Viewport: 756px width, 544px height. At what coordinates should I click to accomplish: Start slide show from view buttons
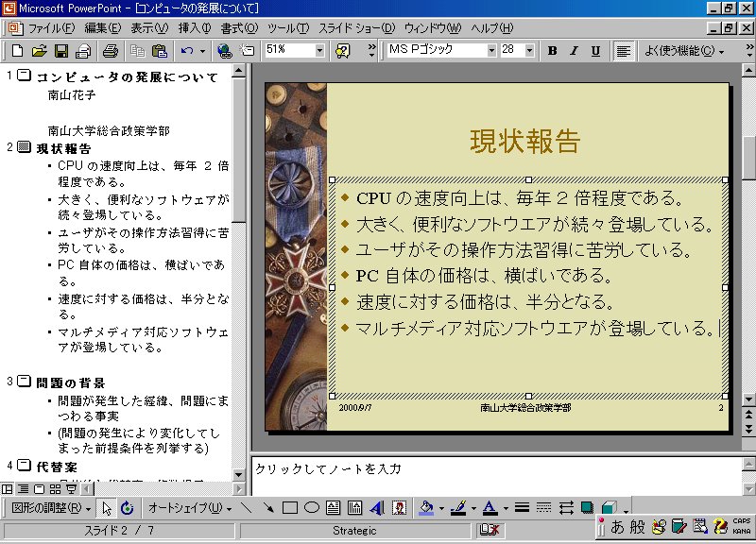[72, 489]
